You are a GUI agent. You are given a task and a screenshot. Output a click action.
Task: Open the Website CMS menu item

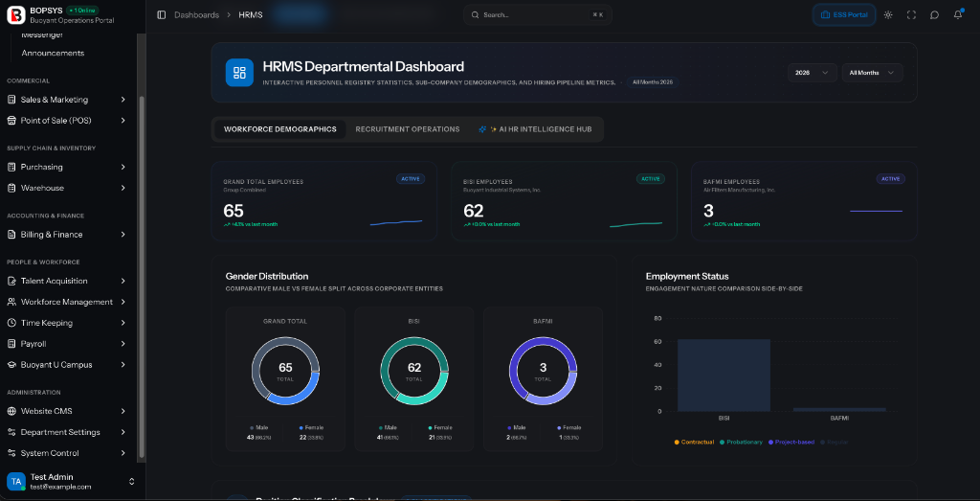(67, 412)
